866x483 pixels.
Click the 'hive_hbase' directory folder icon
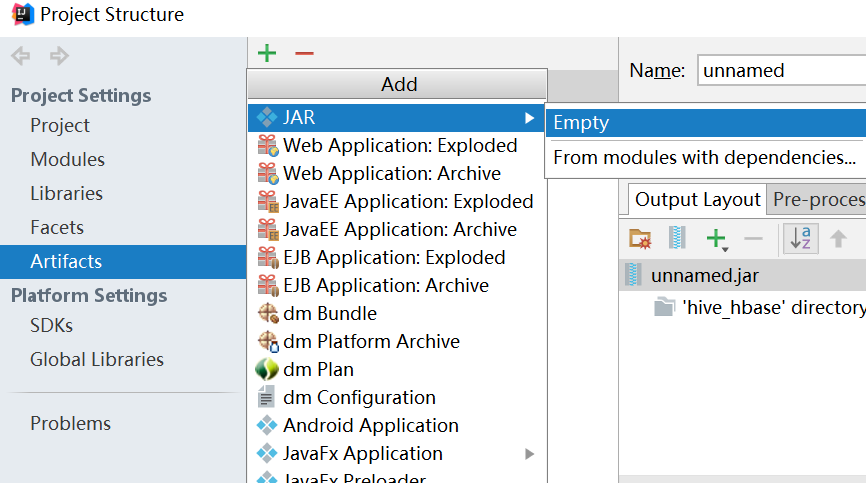click(x=664, y=307)
